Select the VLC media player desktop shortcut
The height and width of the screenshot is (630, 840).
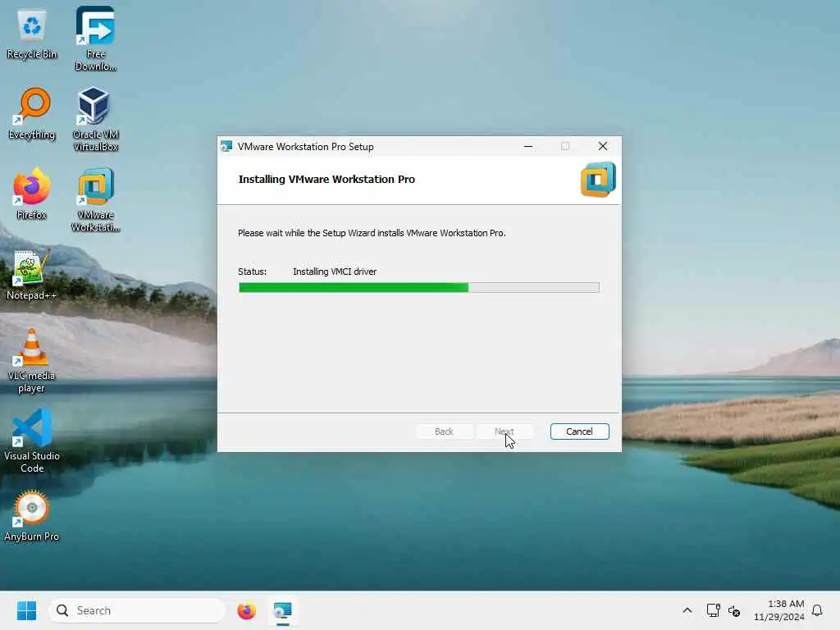[32, 360]
